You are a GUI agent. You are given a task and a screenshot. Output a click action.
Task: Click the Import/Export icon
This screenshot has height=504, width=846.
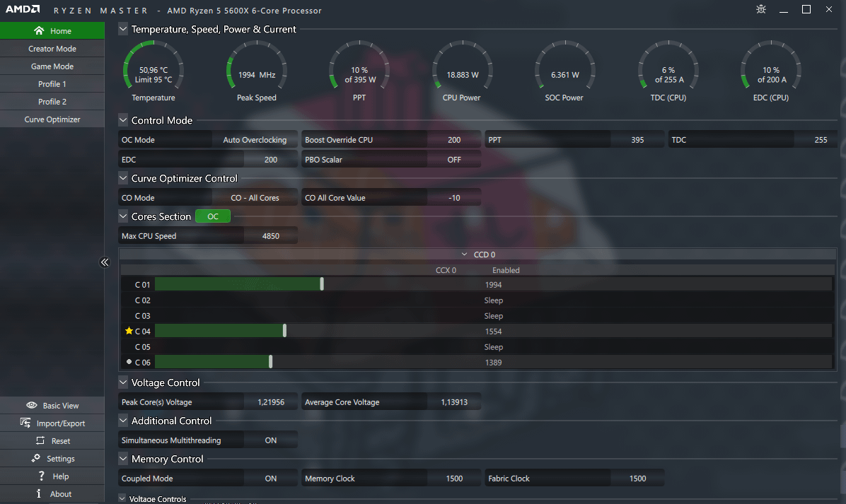(25, 423)
